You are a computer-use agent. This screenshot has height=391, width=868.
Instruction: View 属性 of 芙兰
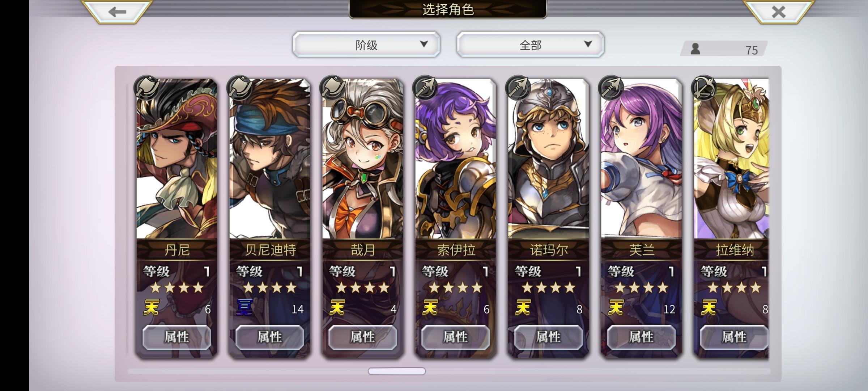[x=641, y=337]
